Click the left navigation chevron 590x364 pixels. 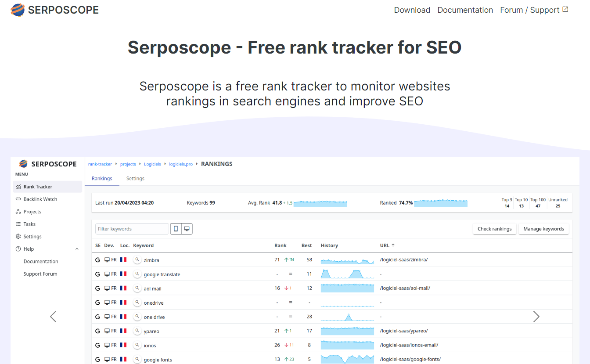point(53,316)
